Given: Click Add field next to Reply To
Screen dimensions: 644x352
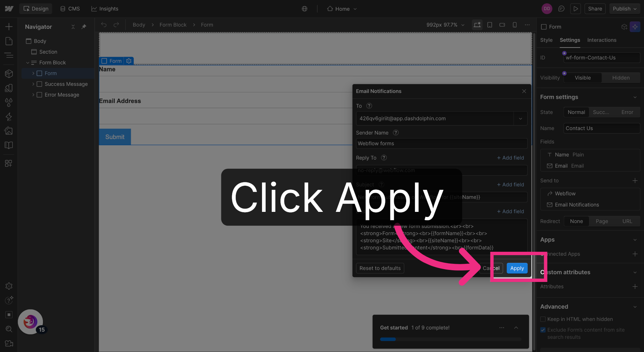Looking at the screenshot, I should pyautogui.click(x=510, y=158).
